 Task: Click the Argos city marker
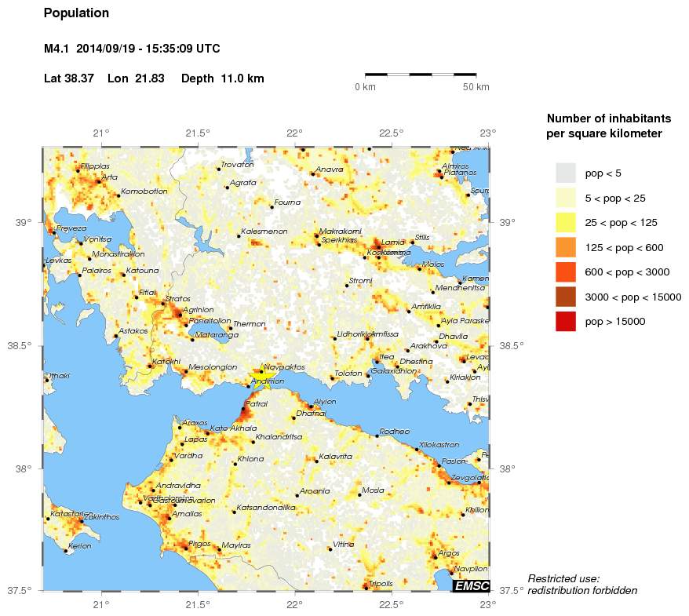point(435,557)
